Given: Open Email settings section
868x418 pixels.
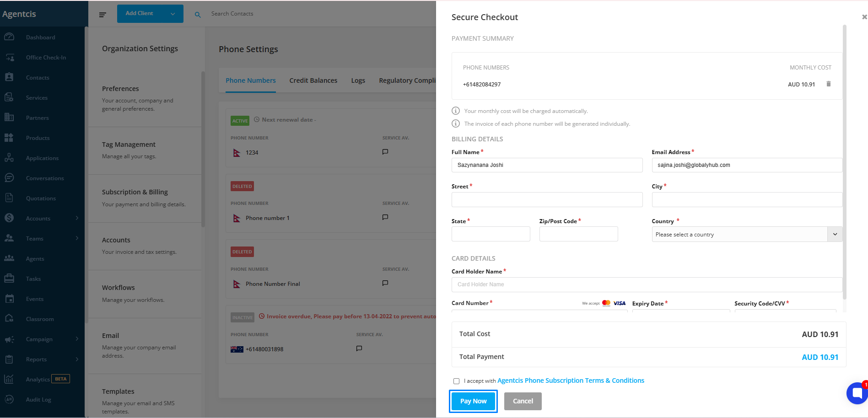Looking at the screenshot, I should (x=145, y=345).
